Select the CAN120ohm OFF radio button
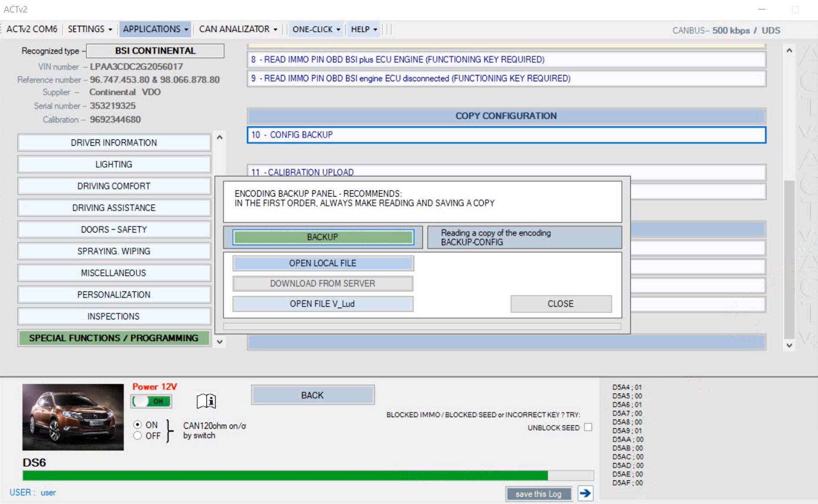Viewport: 818px width, 504px height. coord(137,435)
